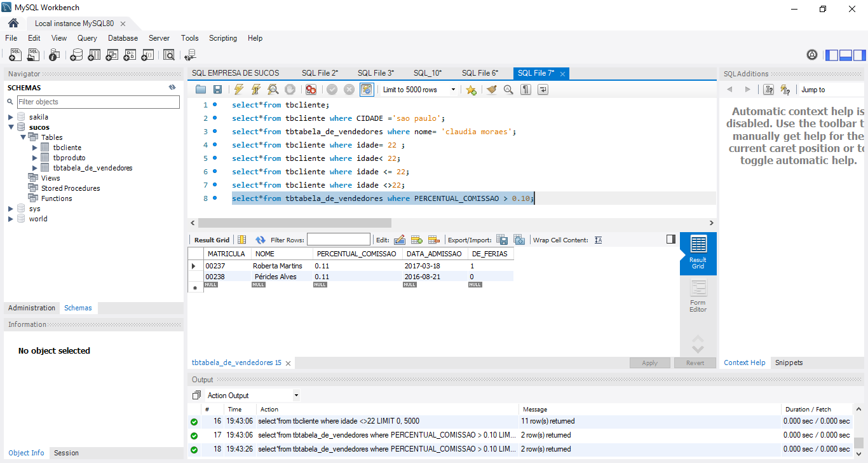Screen dimensions: 868x463
Task: Open inspector for selected object
Action: coord(55,55)
